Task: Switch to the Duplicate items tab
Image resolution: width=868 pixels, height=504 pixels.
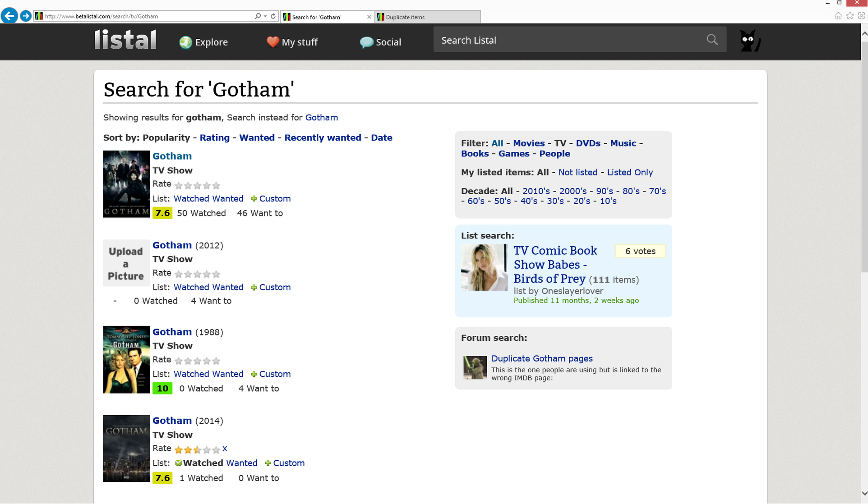Action: (x=420, y=17)
